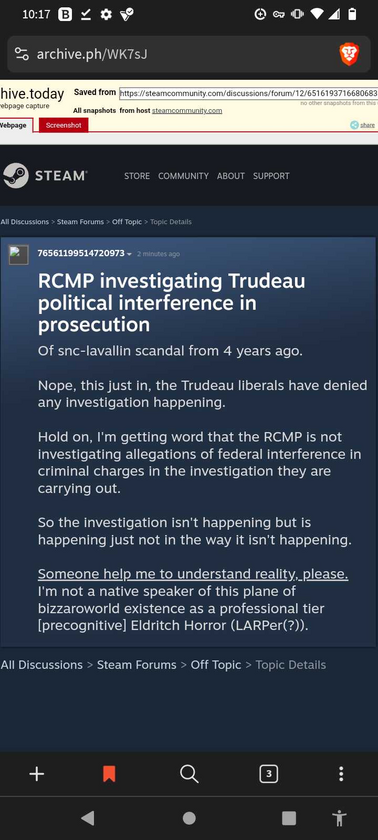Screen dimensions: 378x840
Task: Tap the Android back navigation button
Action: tap(87, 818)
